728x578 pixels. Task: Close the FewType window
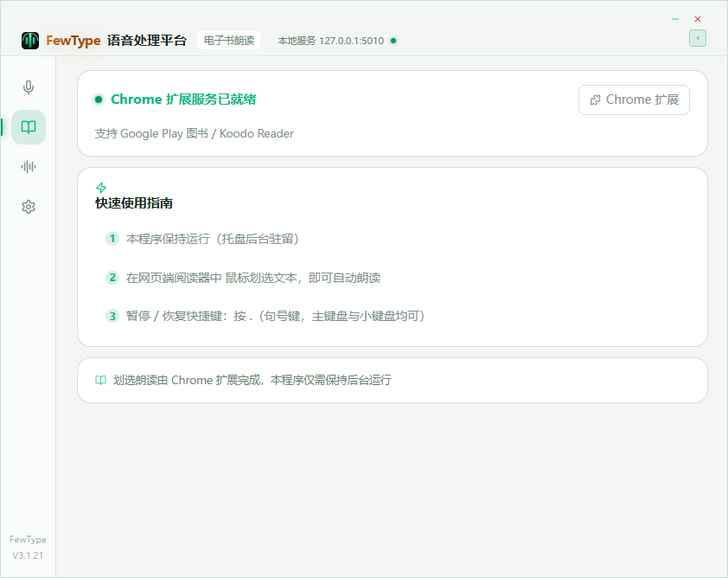698,19
